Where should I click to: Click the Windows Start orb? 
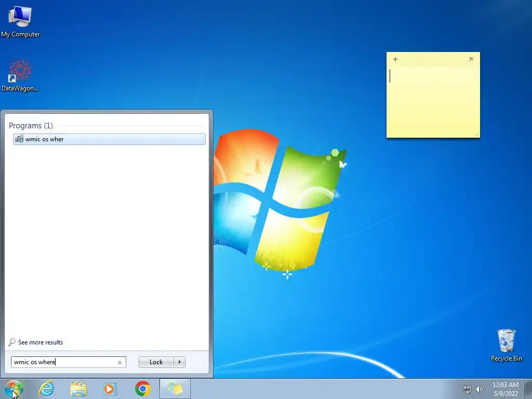(x=14, y=389)
